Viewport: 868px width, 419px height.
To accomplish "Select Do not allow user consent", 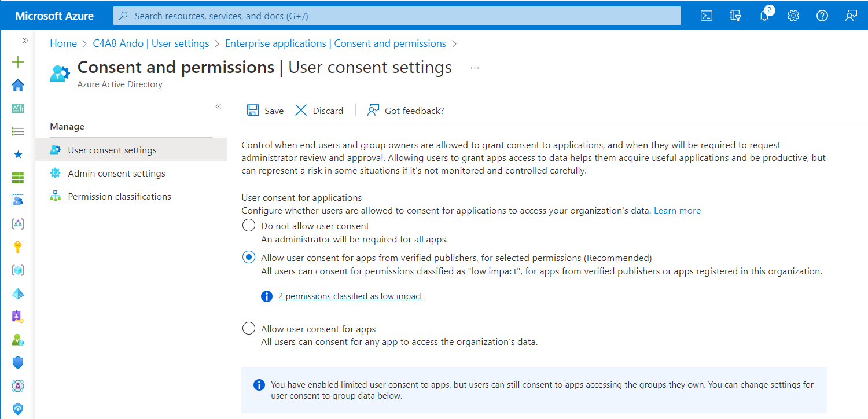I will 249,226.
